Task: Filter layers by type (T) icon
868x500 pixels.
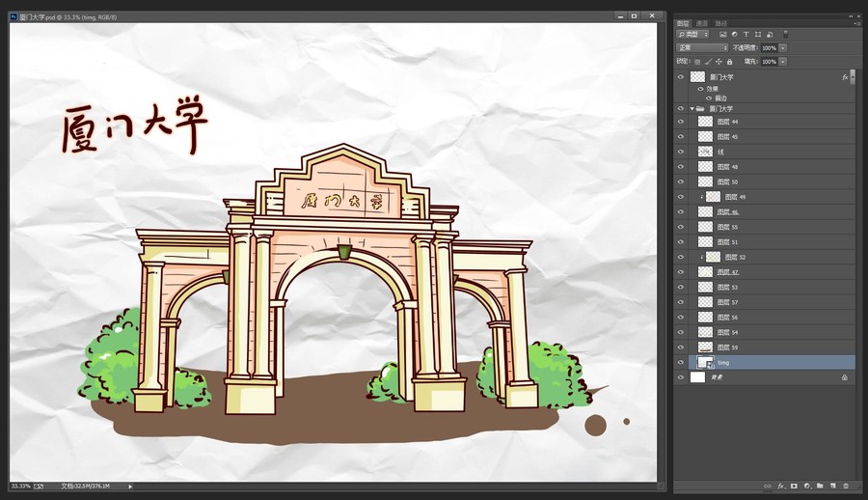Action: [x=746, y=35]
